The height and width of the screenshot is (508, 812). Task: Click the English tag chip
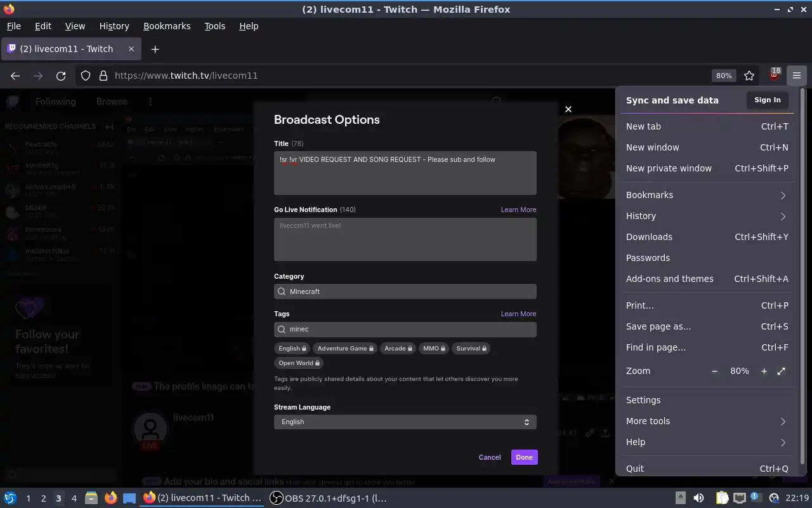tap(292, 348)
